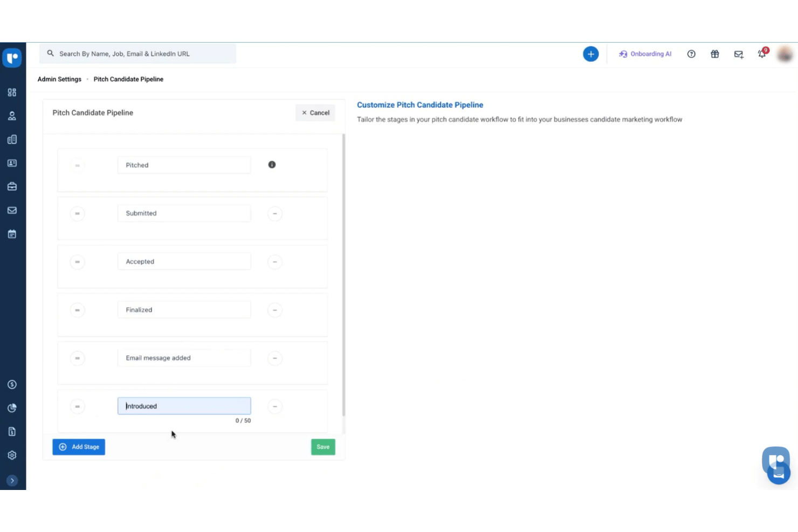The width and height of the screenshot is (798, 532).
Task: Click drag handle of Email message added
Action: pos(77,358)
